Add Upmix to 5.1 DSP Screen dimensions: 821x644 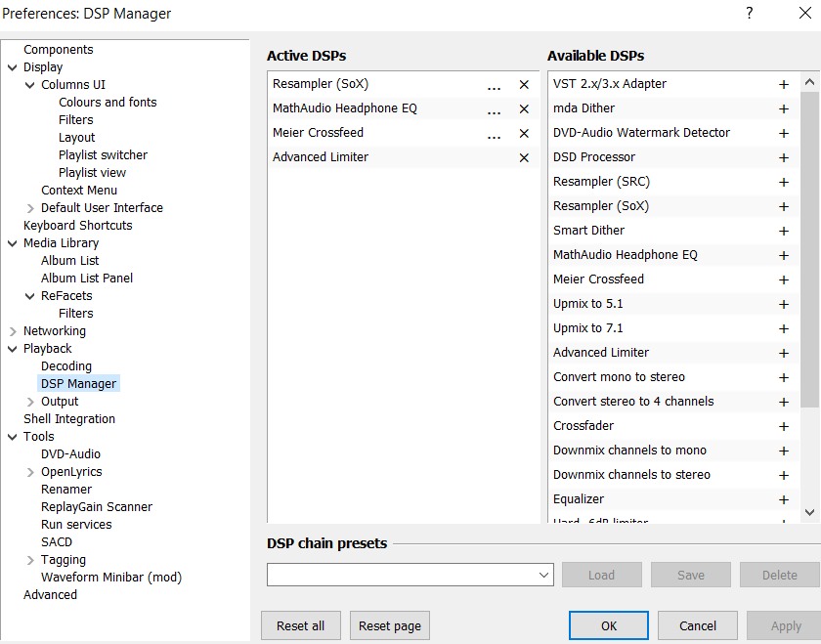pyautogui.click(x=783, y=305)
